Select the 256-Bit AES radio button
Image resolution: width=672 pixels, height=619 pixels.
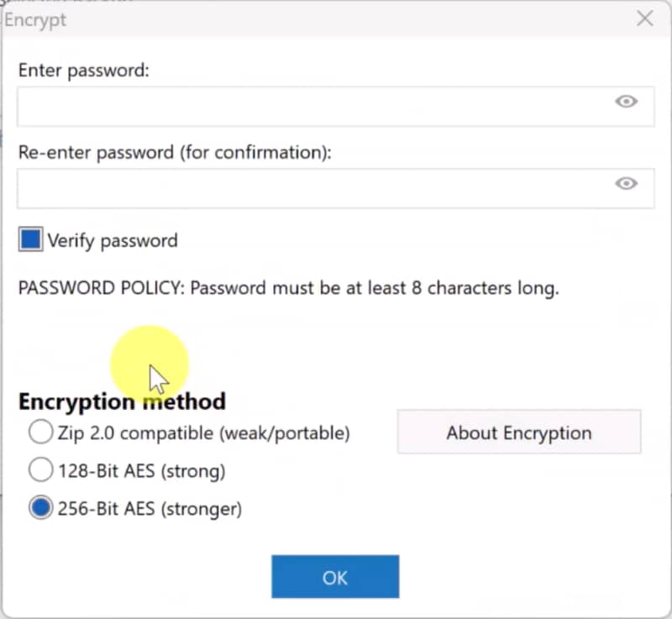point(40,509)
